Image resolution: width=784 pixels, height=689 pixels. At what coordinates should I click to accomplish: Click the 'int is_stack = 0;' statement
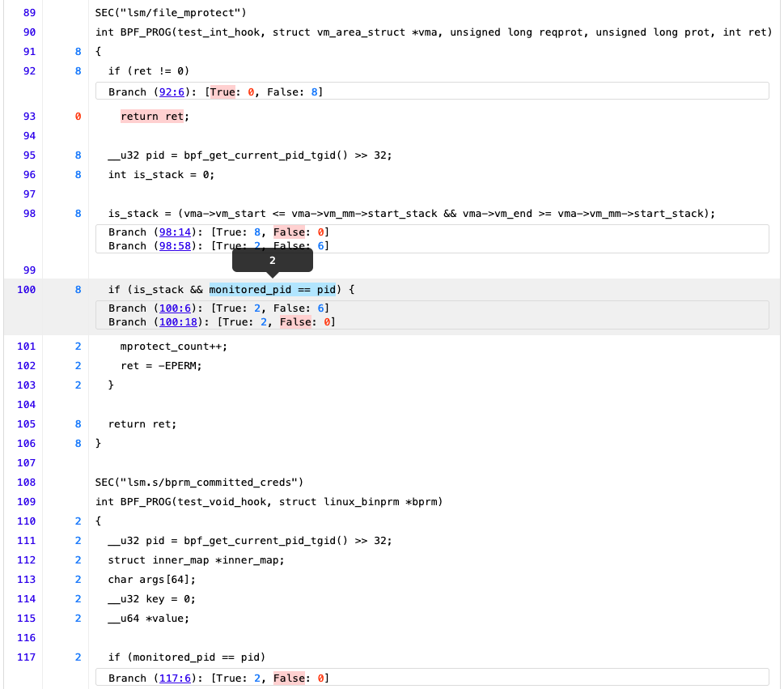(162, 175)
